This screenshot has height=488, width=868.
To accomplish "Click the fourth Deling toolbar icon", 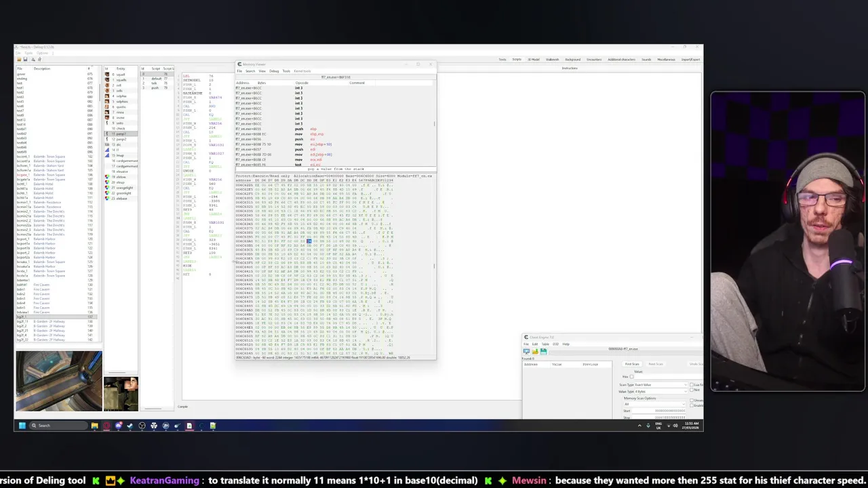I will 39,60.
